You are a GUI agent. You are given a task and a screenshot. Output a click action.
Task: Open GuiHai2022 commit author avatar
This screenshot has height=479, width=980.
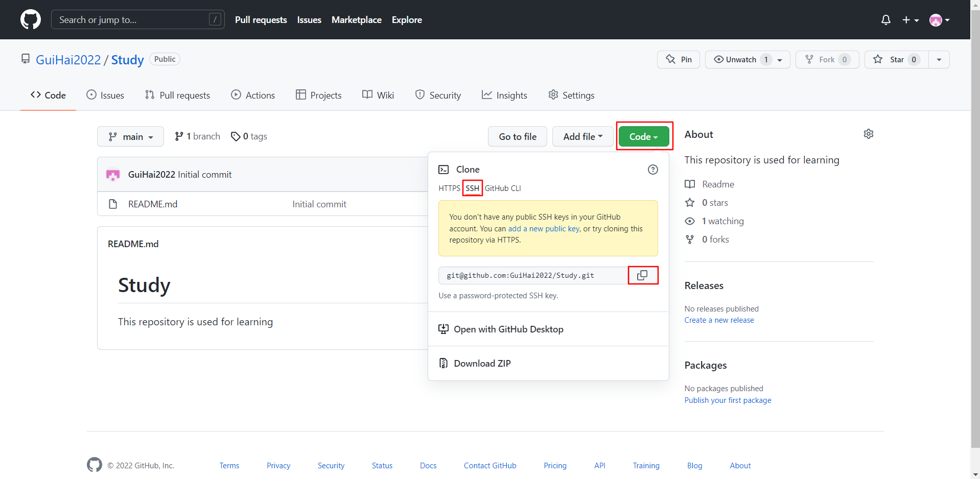pos(113,175)
